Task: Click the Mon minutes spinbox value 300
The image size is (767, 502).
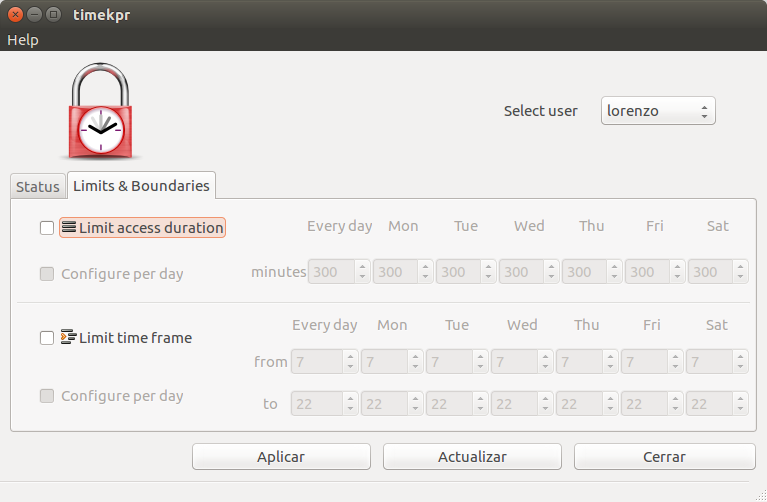Action: (x=395, y=272)
